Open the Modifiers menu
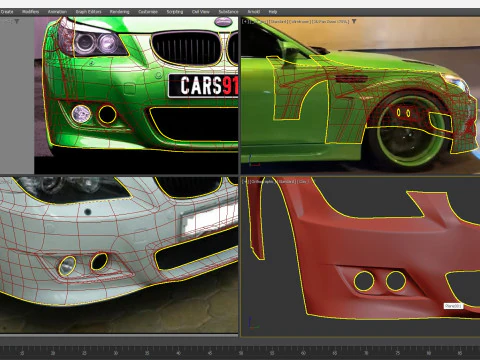Screen dimensions: 480x360 pos(30,12)
